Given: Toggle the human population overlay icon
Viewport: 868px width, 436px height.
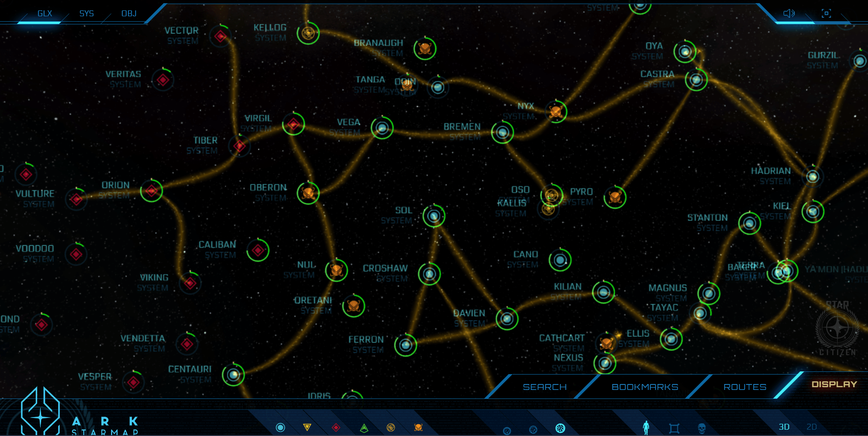Looking at the screenshot, I should click(646, 427).
